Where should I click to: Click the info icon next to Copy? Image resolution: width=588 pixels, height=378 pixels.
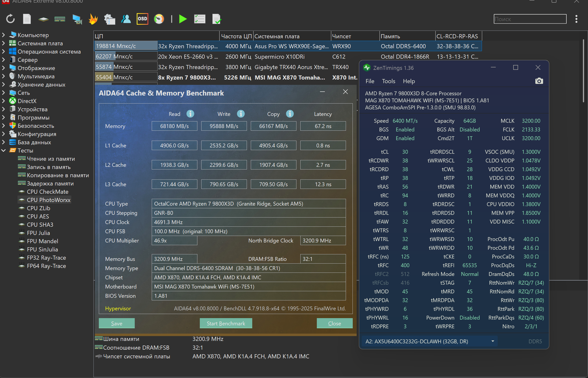(290, 114)
